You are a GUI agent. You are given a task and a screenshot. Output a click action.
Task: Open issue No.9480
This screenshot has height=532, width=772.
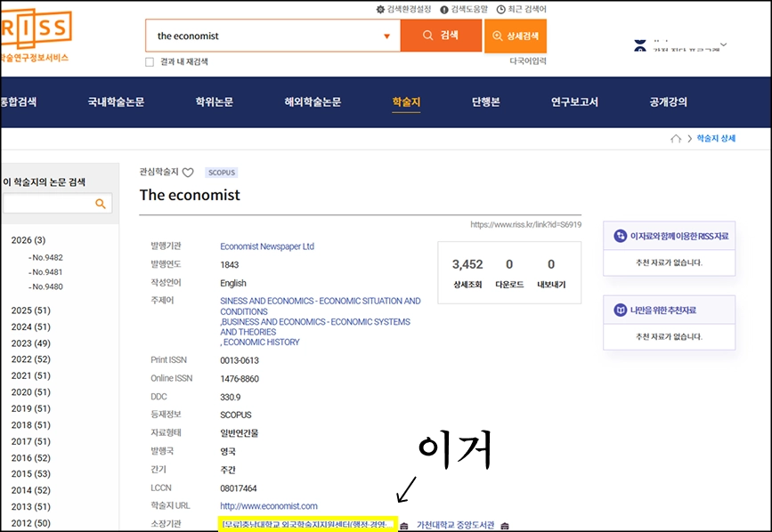tap(45, 286)
